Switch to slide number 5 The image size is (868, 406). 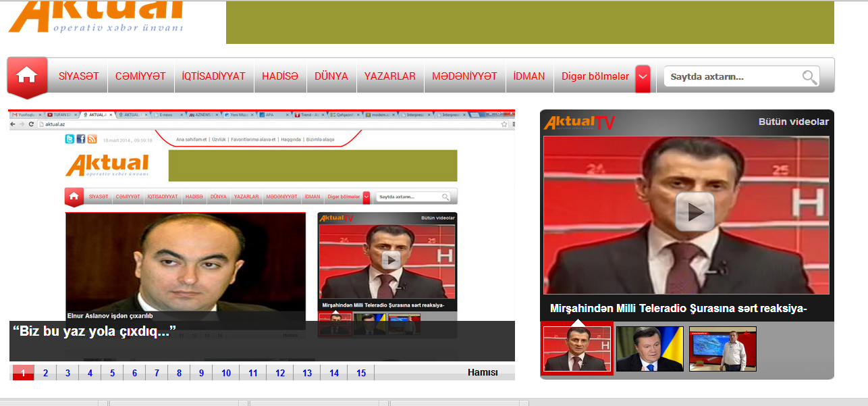click(112, 373)
